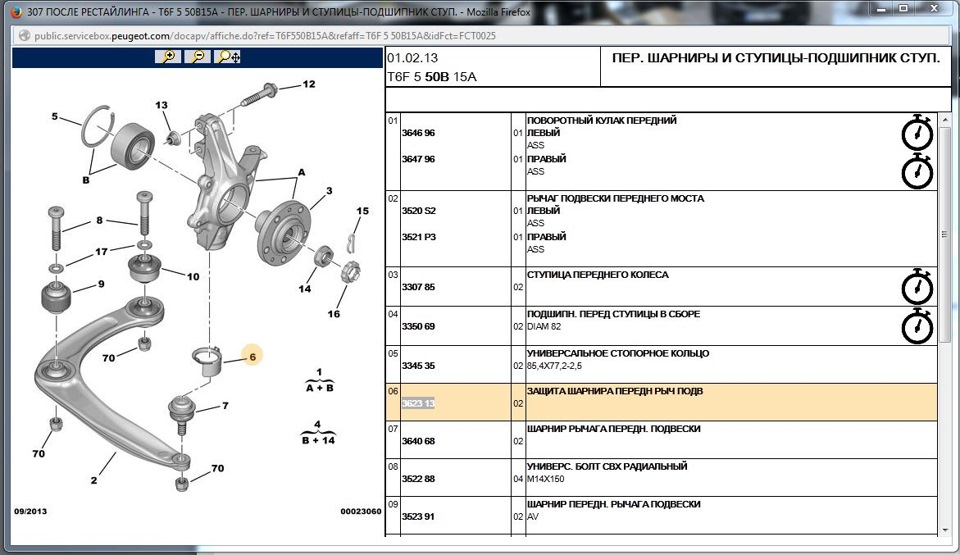Select callout number 5 on diagram
This screenshot has width=960, height=555.
tap(54, 116)
